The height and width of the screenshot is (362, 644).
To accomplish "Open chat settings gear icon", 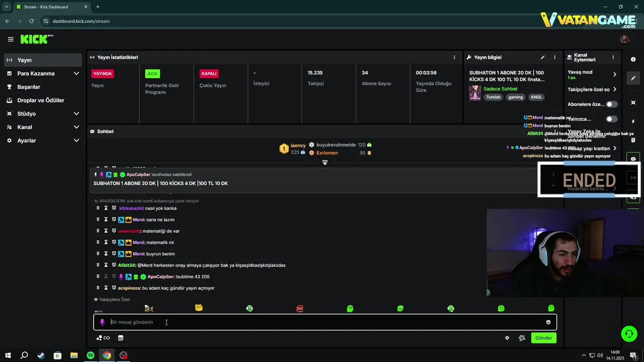I will coord(507,338).
